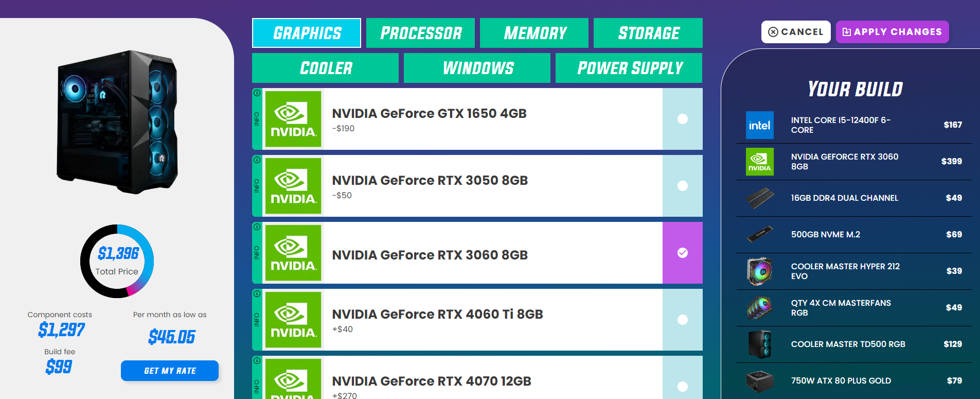Click the RGB Masterfans icon in Your Build

coord(759,307)
